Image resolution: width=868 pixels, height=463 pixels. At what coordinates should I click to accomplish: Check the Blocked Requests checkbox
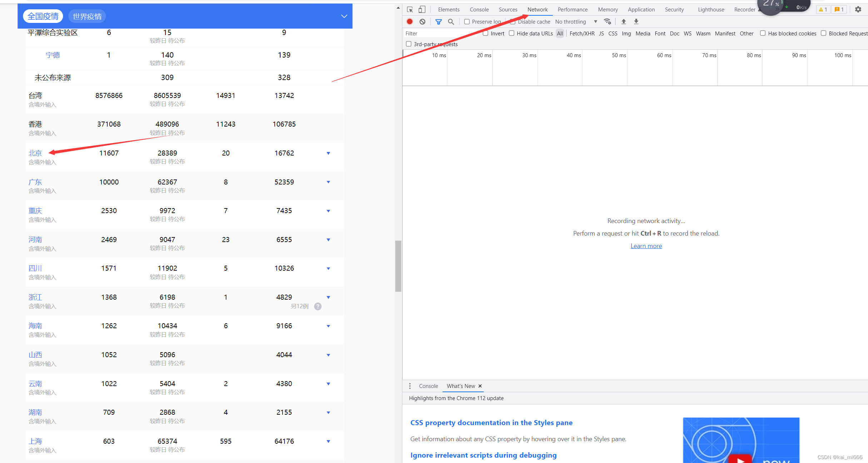(x=823, y=33)
